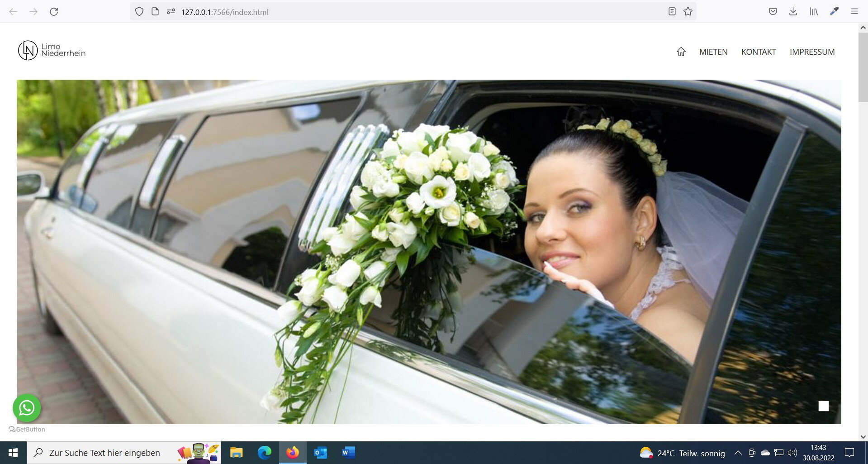Click the eyedropper extension icon

coord(834,12)
